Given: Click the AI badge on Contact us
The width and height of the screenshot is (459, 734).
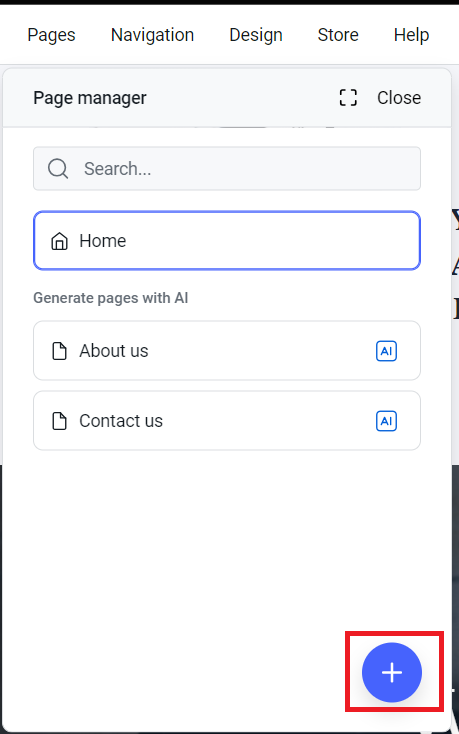Looking at the screenshot, I should (386, 421).
